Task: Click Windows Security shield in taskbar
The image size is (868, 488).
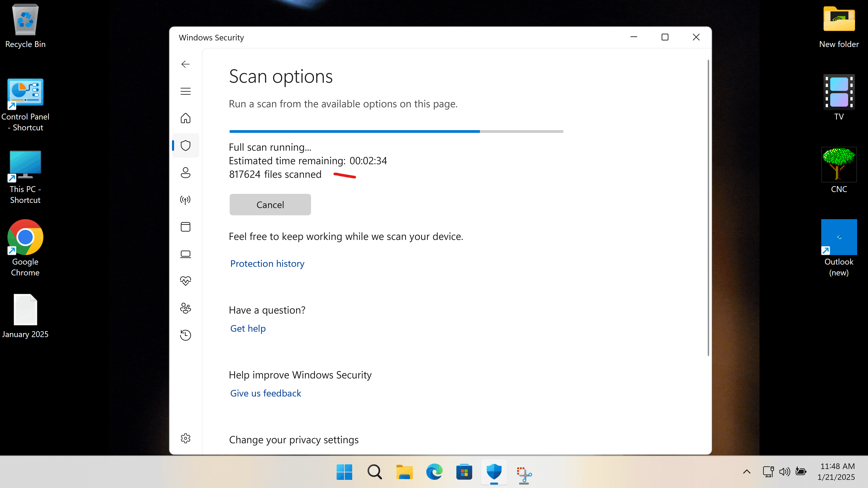Action: [x=494, y=472]
